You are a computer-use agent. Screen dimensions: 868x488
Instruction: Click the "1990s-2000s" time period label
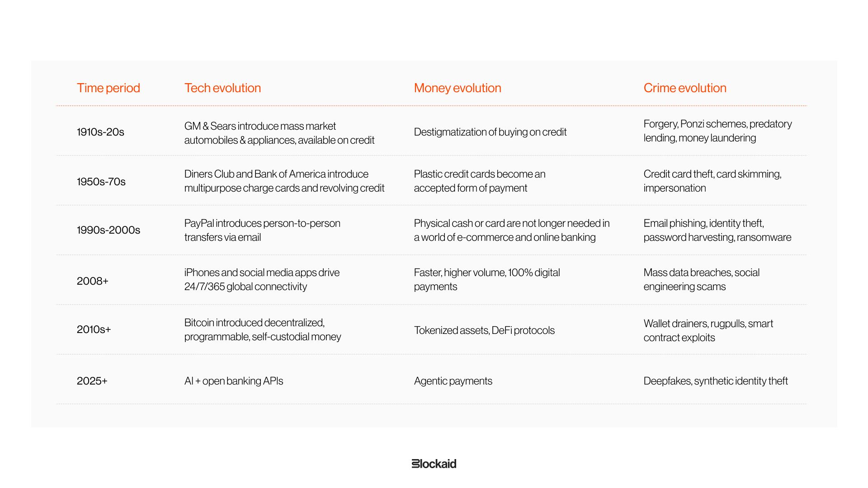tap(108, 230)
